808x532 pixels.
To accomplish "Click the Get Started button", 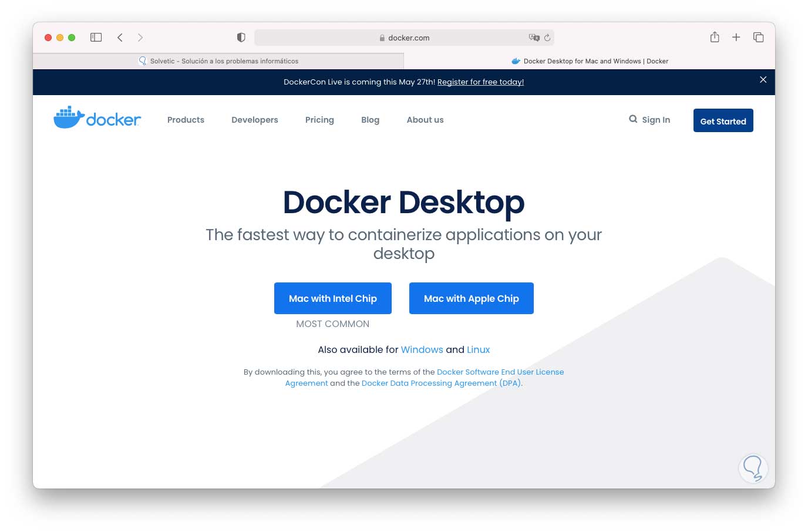I will (x=723, y=120).
